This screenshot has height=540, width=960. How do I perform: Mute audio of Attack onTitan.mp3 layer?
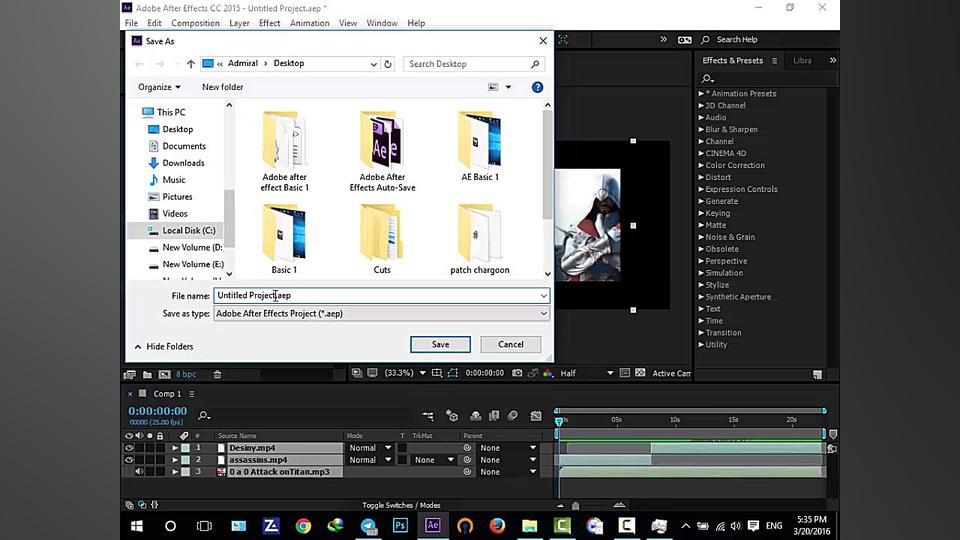coord(139,472)
